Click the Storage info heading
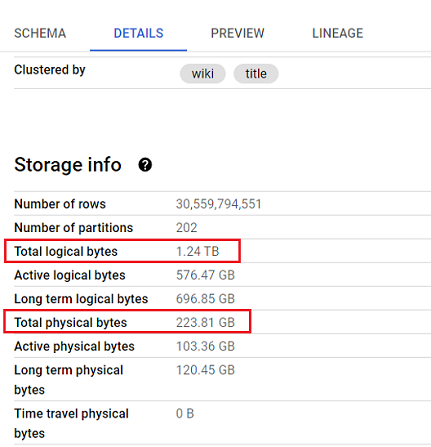The image size is (431, 447). [68, 165]
